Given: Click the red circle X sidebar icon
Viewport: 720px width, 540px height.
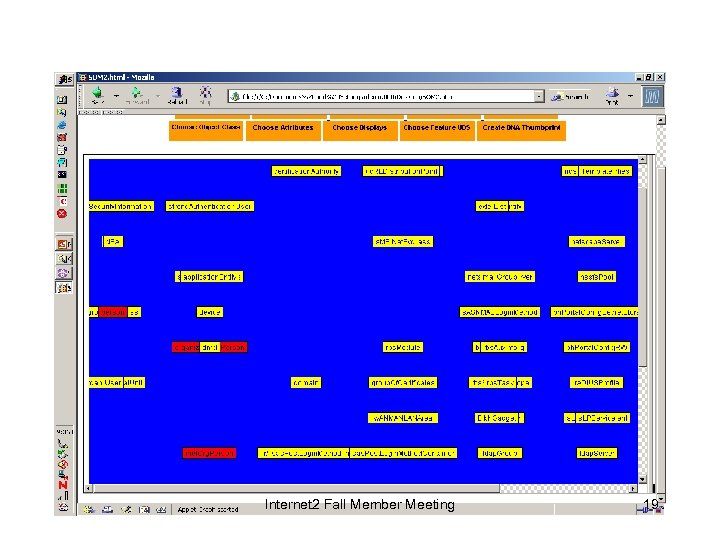Looking at the screenshot, I should pos(62,214).
